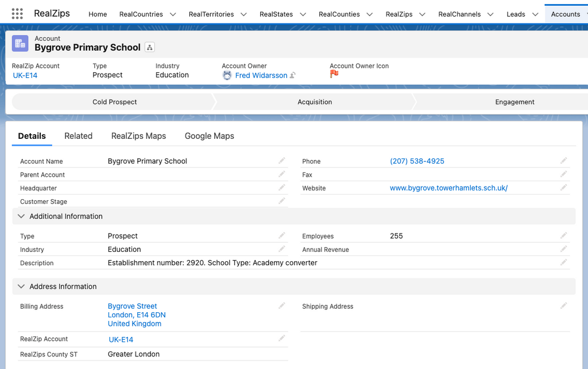Open the RealCountries tab dropdown arrow
The image size is (588, 369).
coord(173,14)
